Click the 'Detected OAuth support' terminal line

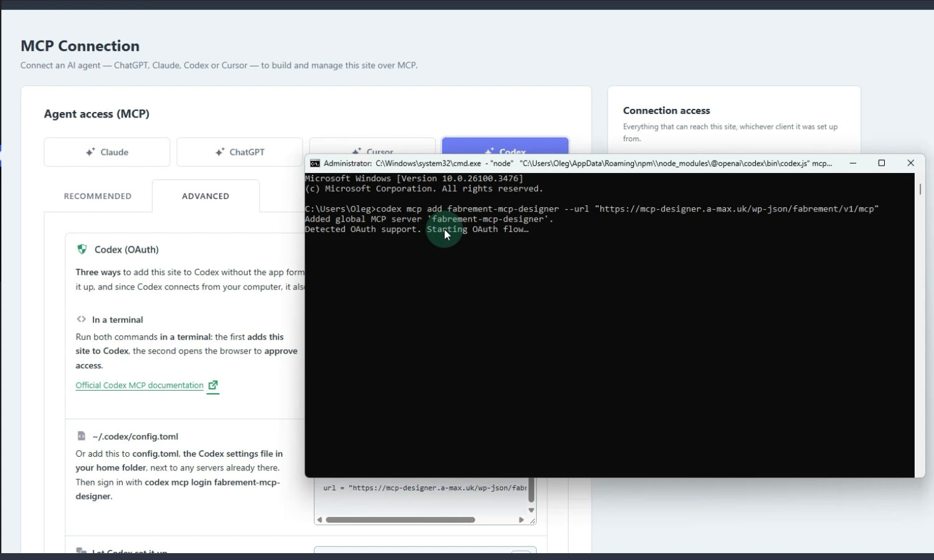pos(417,229)
